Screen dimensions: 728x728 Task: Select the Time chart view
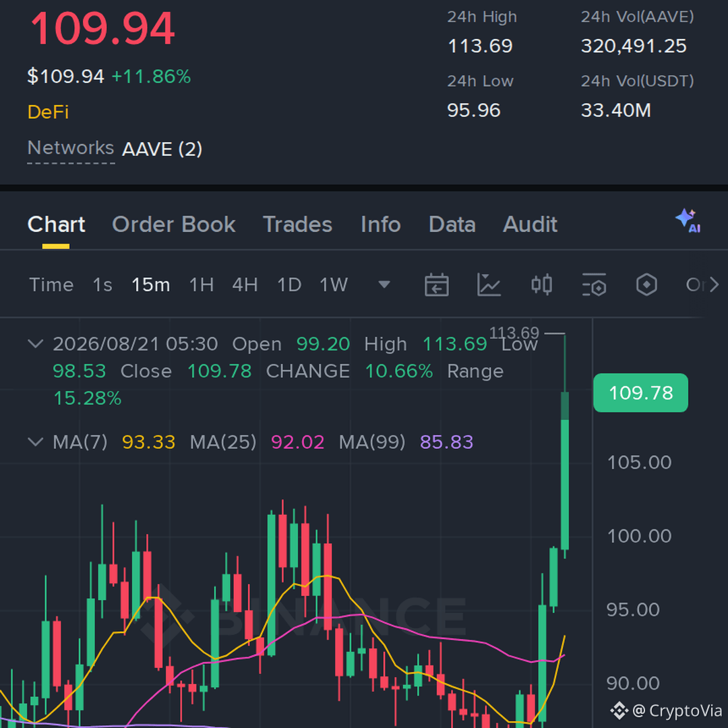coord(51,284)
